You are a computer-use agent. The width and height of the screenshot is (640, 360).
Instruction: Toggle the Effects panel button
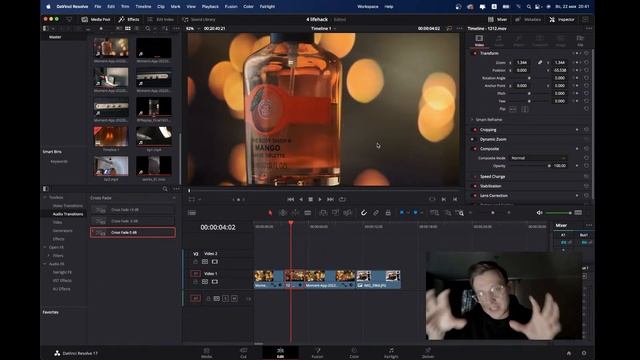(x=129, y=19)
